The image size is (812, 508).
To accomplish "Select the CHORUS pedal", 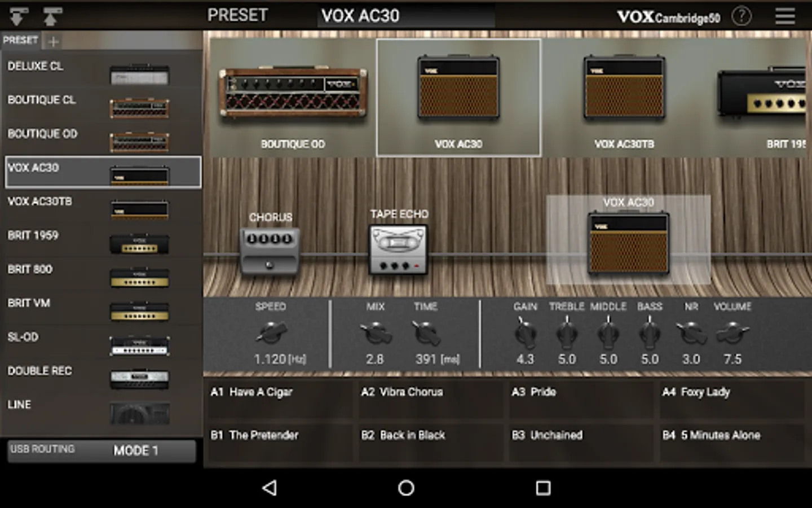I will click(x=270, y=251).
